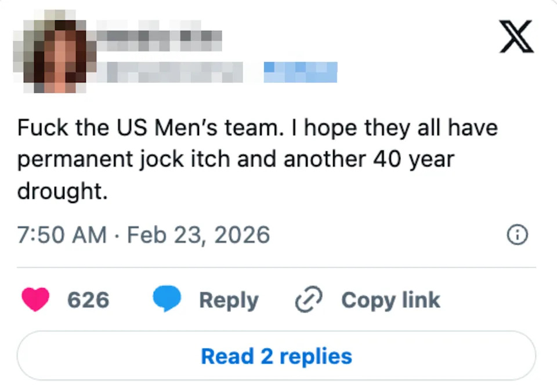Click the chain-link icon next to Copy link
557x392 pixels.
point(308,300)
